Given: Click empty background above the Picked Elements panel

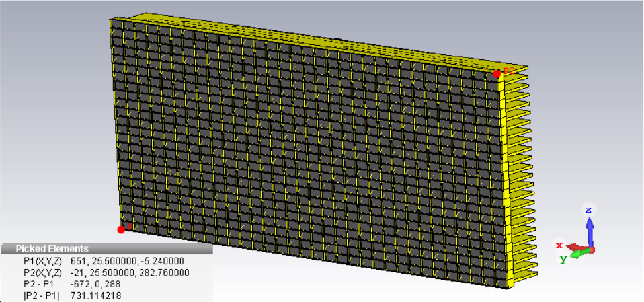Looking at the screenshot, I should [53, 132].
